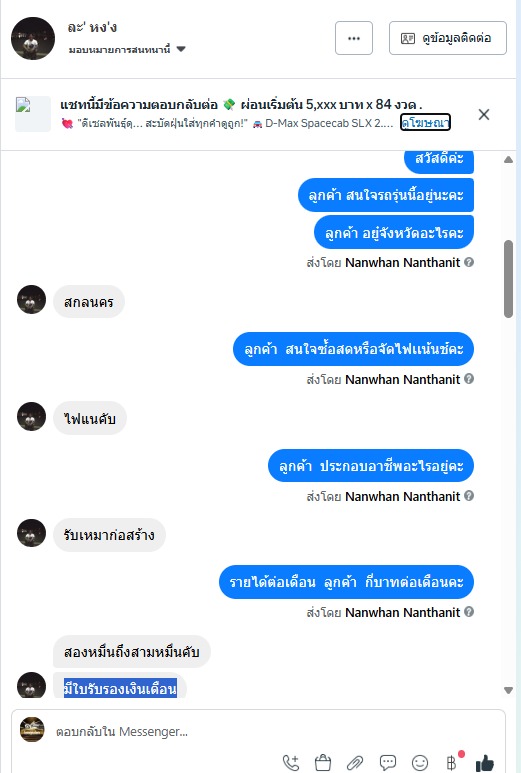521x773 pixels.
Task: Attach a file with paperclip icon
Action: pos(355,763)
